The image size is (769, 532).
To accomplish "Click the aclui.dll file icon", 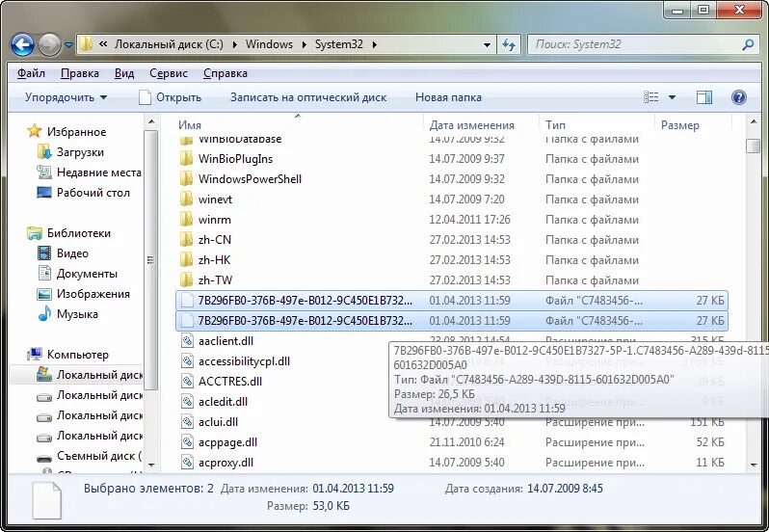I will point(187,422).
